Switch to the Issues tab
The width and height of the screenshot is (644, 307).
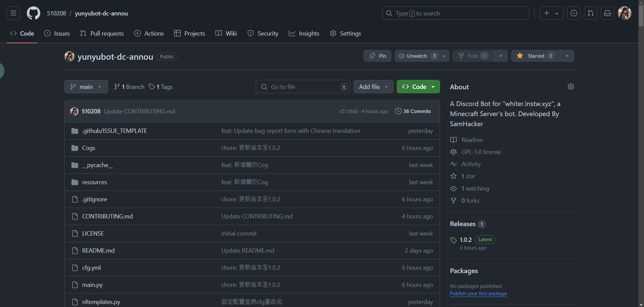57,34
